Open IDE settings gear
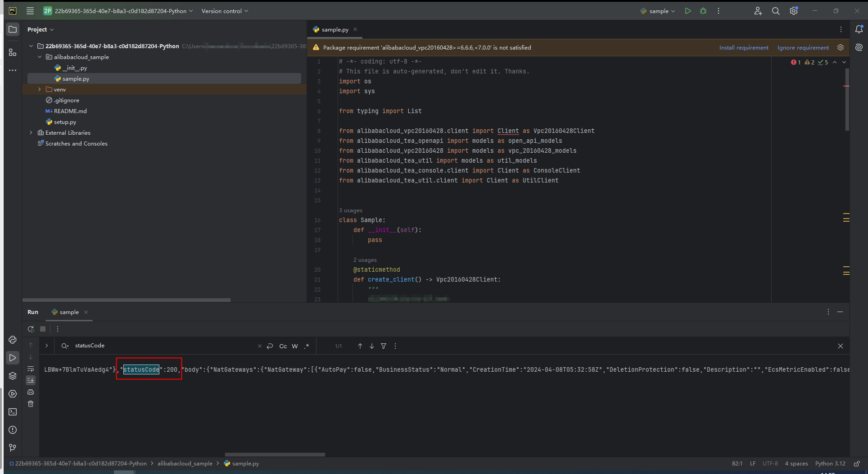The image size is (868, 474). [x=794, y=11]
